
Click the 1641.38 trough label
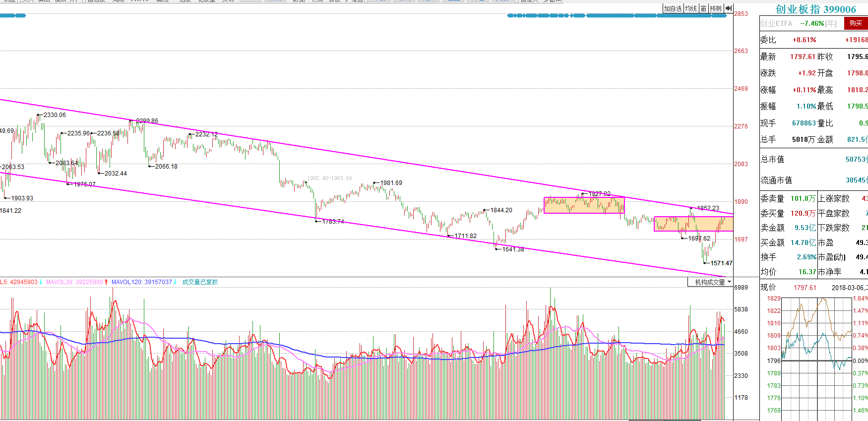(x=513, y=249)
